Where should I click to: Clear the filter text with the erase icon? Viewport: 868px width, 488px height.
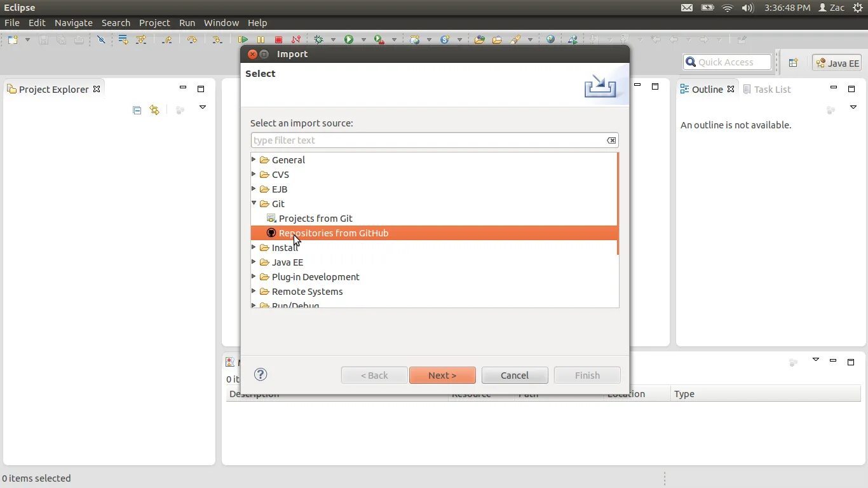click(611, 140)
